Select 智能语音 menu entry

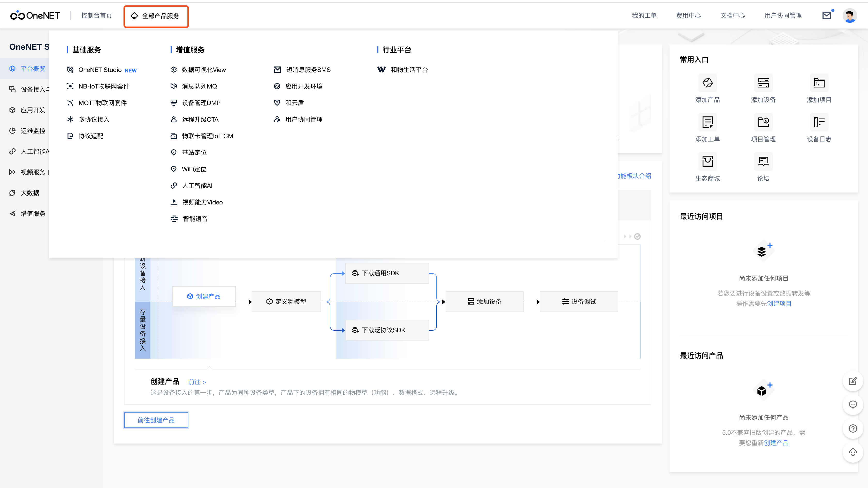(x=189, y=219)
